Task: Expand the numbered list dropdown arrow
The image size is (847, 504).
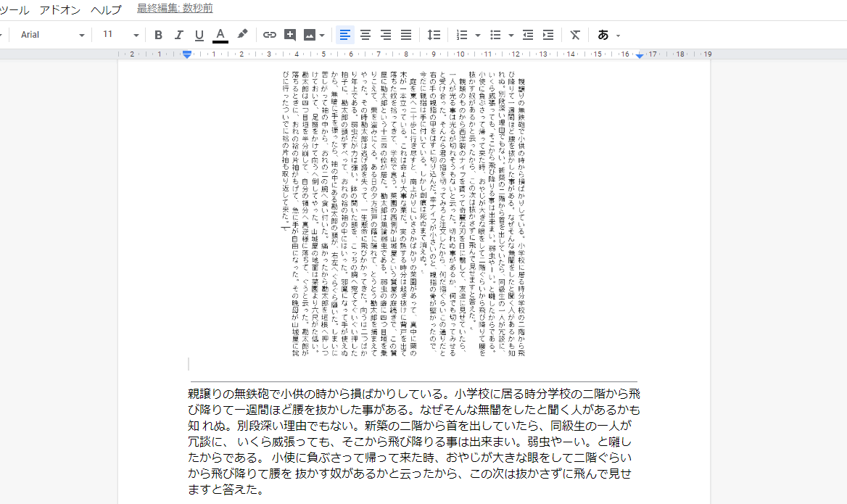Action: 478,35
